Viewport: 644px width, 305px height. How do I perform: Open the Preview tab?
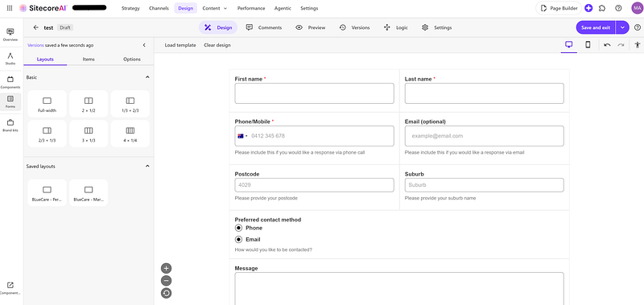(311, 27)
